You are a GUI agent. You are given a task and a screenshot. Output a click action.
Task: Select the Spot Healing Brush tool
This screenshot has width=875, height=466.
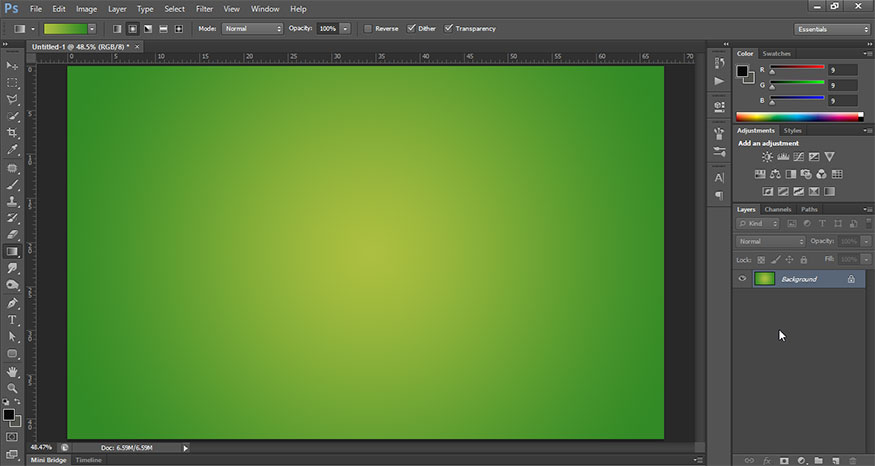(12, 168)
